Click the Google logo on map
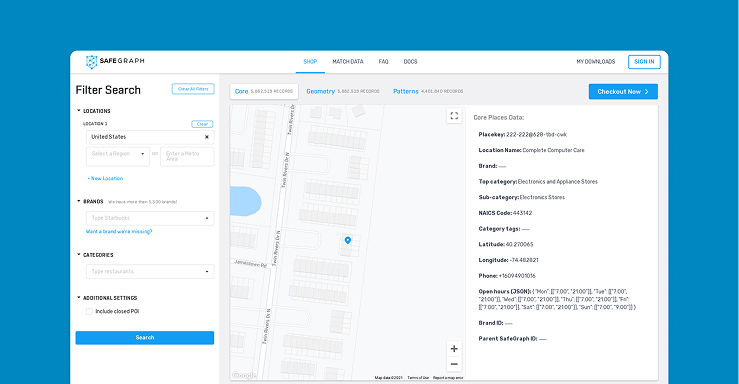This screenshot has height=384, width=739. [x=244, y=375]
